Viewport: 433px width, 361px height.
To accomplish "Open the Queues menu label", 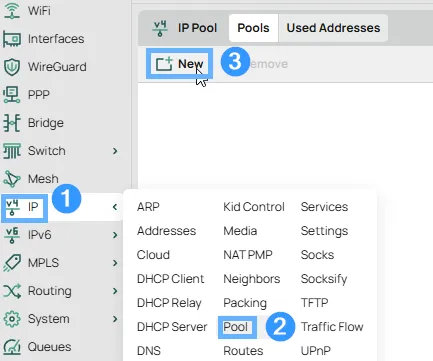I will coord(49,347).
